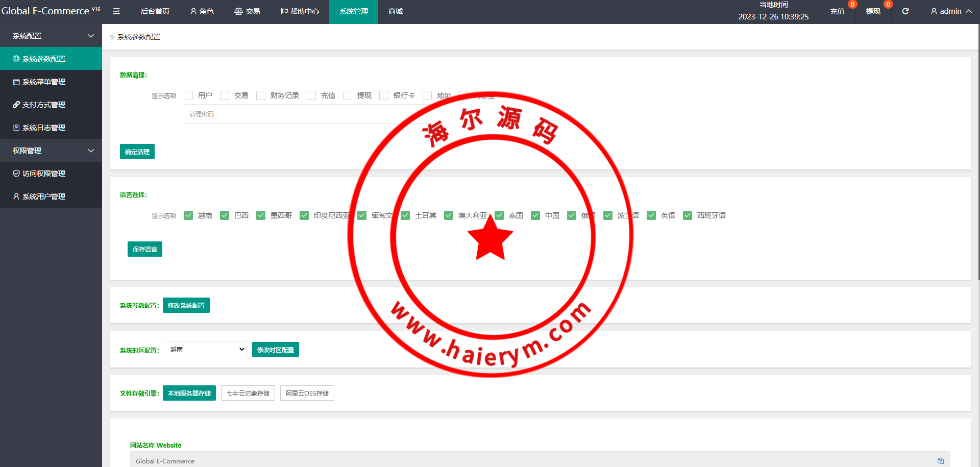Click the shield icon for 访问权限管理
The width and height of the screenshot is (980, 467).
(x=16, y=174)
